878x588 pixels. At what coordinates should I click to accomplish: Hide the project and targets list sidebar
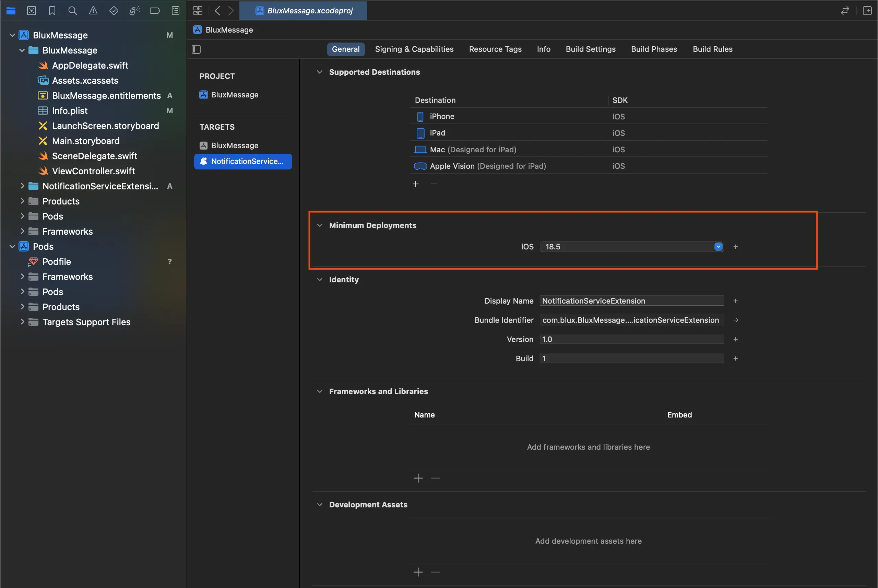pos(196,49)
